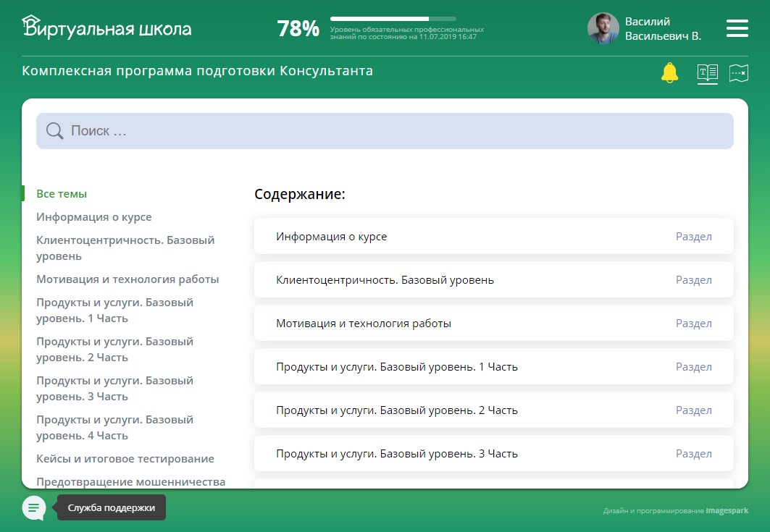The height and width of the screenshot is (532, 770).
Task: Select Все темы in the sidebar
Action: tap(62, 194)
